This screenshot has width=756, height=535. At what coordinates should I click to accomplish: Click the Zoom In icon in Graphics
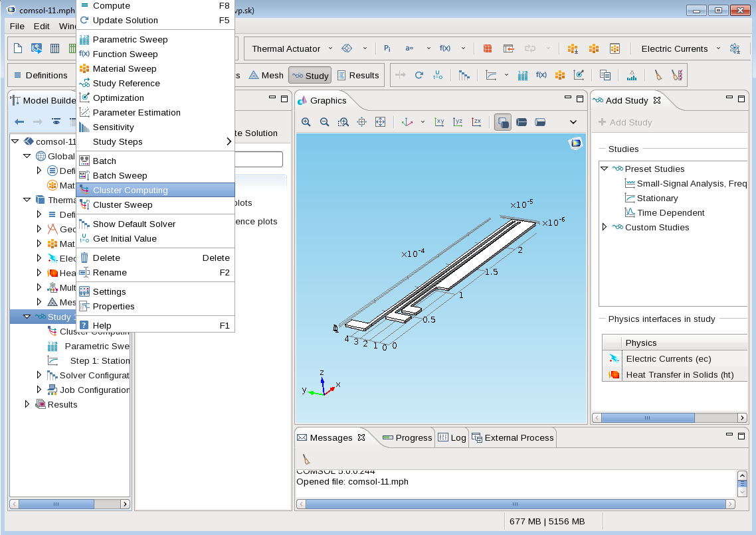[x=306, y=122]
